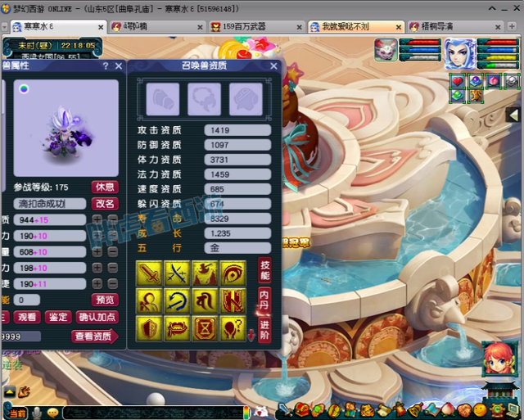Click the two-person team icon in bottom bar
Image resolution: width=524 pixels, height=420 pixels.
tap(350, 411)
